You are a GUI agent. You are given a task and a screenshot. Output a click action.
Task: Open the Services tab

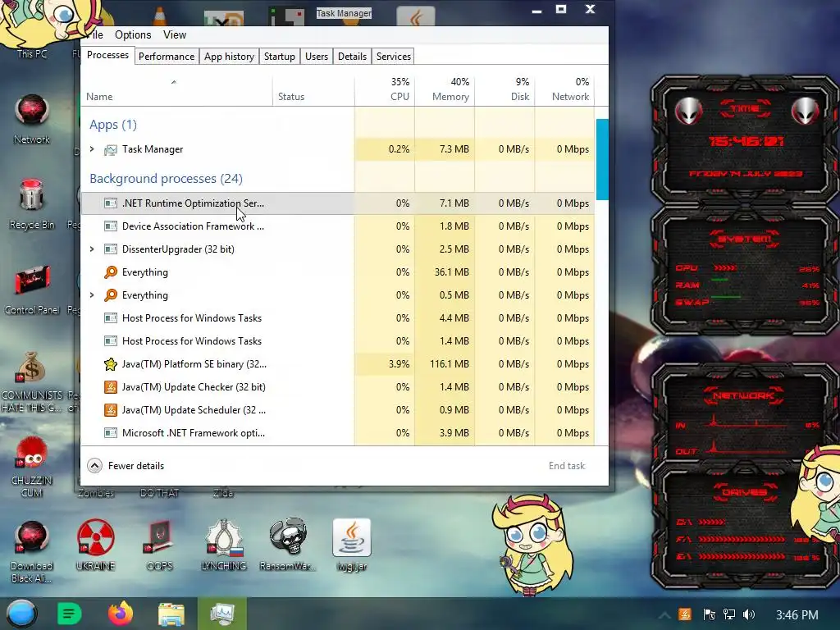pos(393,57)
